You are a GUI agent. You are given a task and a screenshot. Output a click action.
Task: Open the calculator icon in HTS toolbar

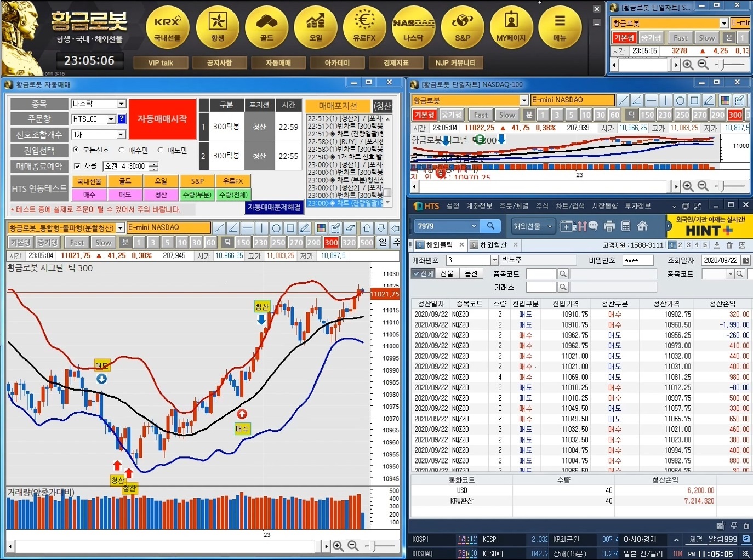(x=626, y=226)
